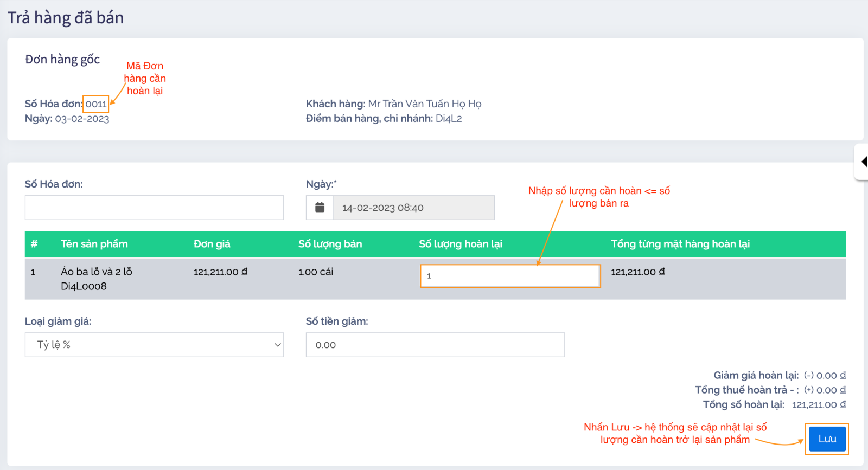Image resolution: width=868 pixels, height=470 pixels.
Task: Click the original invoice number 0011
Action: (x=96, y=104)
